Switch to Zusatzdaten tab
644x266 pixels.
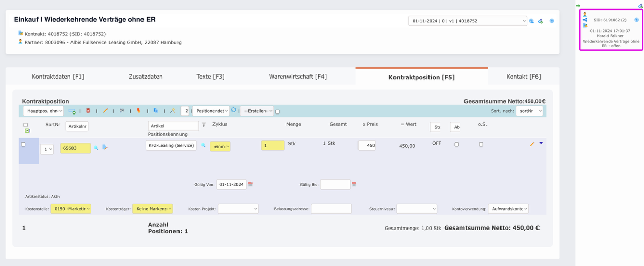coord(146,77)
